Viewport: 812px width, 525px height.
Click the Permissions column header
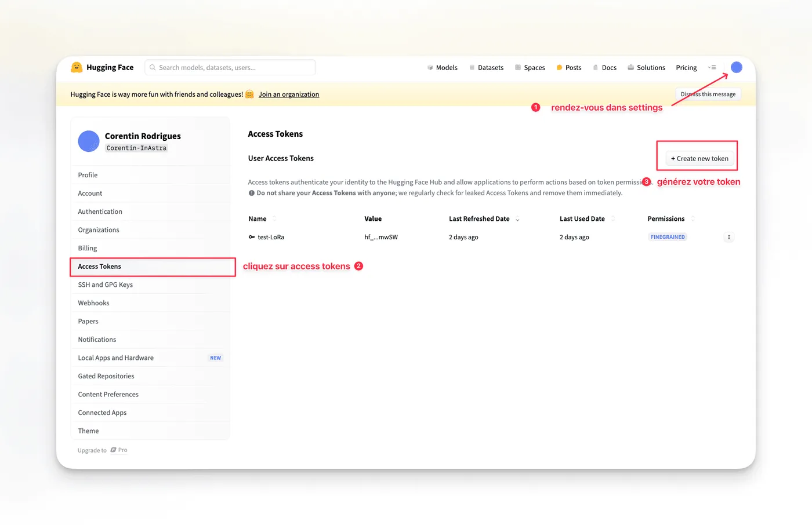(x=666, y=219)
